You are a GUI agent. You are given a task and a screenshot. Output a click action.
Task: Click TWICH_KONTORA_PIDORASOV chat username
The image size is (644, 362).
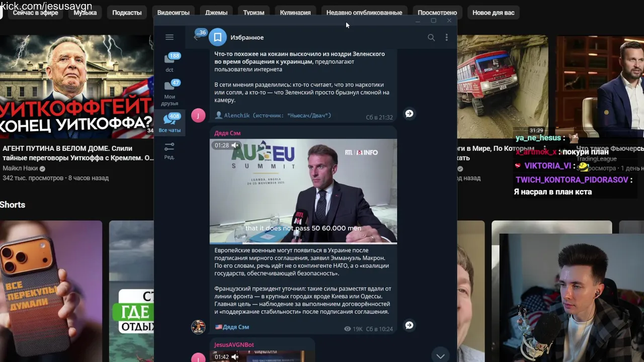coord(572,180)
